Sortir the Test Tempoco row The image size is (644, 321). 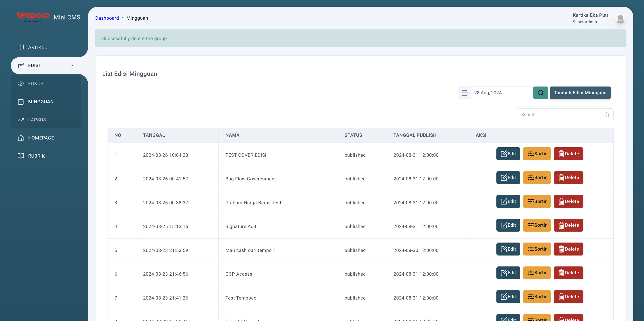coord(537,297)
